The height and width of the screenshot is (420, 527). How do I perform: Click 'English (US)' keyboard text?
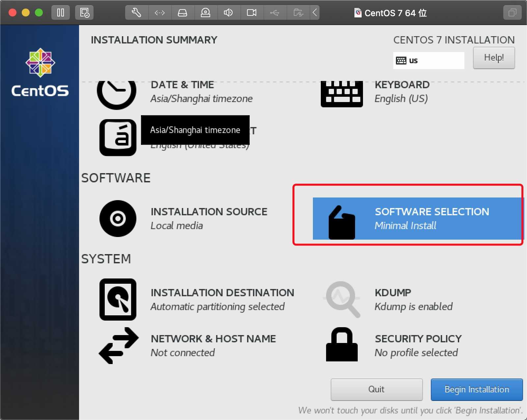[401, 99]
